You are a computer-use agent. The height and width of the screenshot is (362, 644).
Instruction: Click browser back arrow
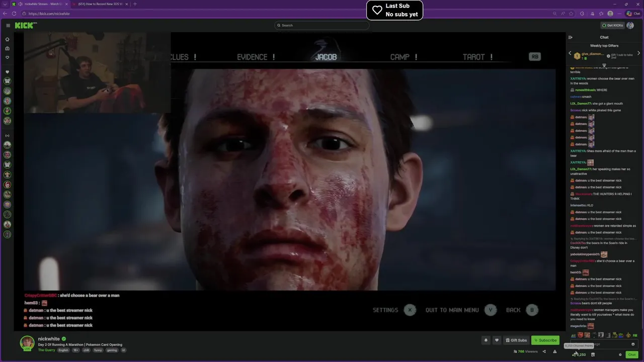(5, 14)
